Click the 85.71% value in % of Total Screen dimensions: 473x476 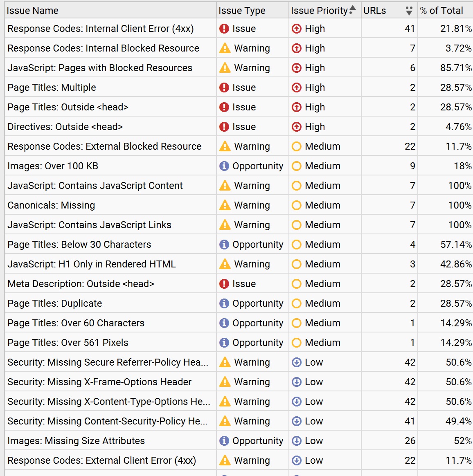click(x=456, y=68)
